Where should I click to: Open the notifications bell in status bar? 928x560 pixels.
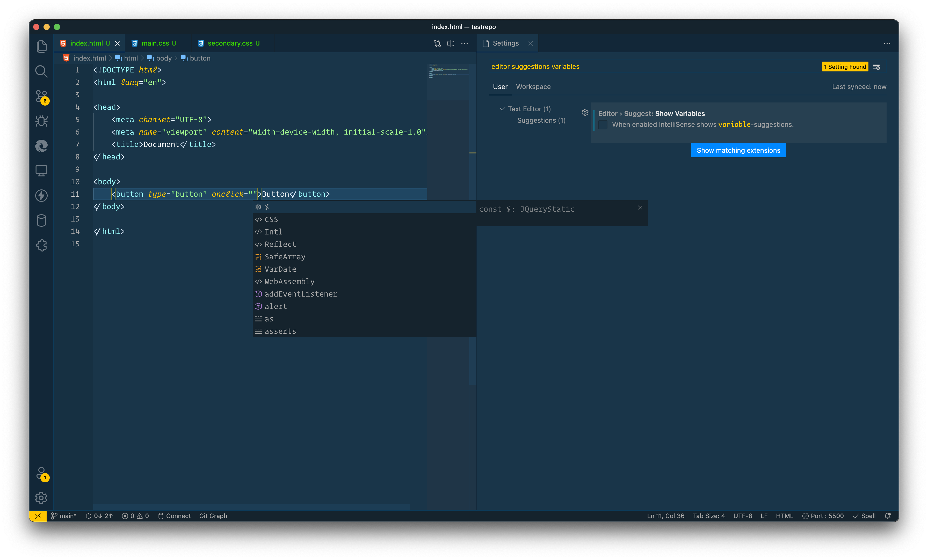pos(888,516)
